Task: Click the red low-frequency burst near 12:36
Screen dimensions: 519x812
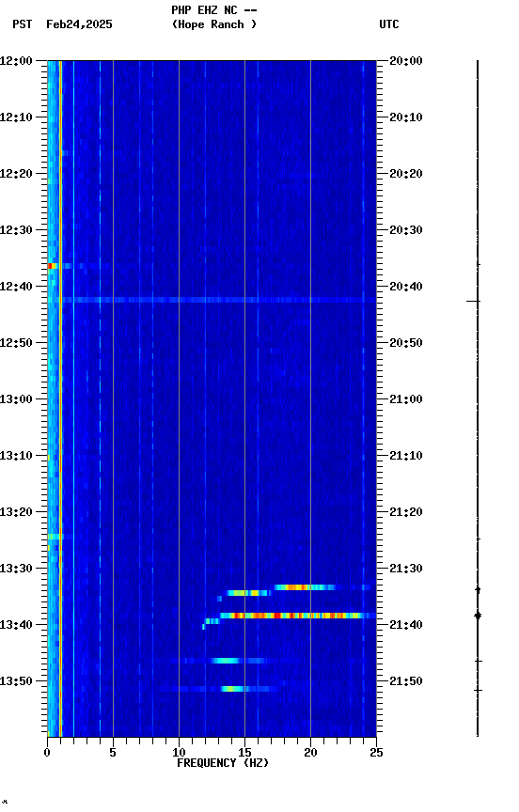Action: pos(52,266)
